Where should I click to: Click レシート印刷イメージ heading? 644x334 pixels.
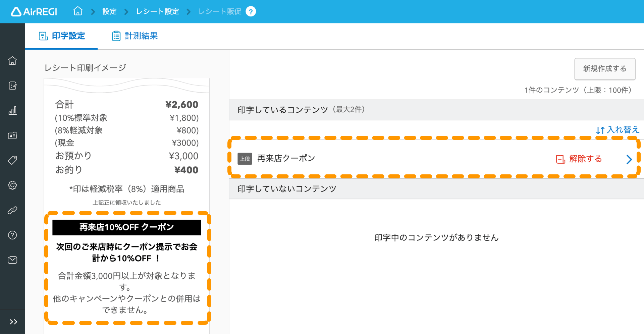click(x=85, y=68)
